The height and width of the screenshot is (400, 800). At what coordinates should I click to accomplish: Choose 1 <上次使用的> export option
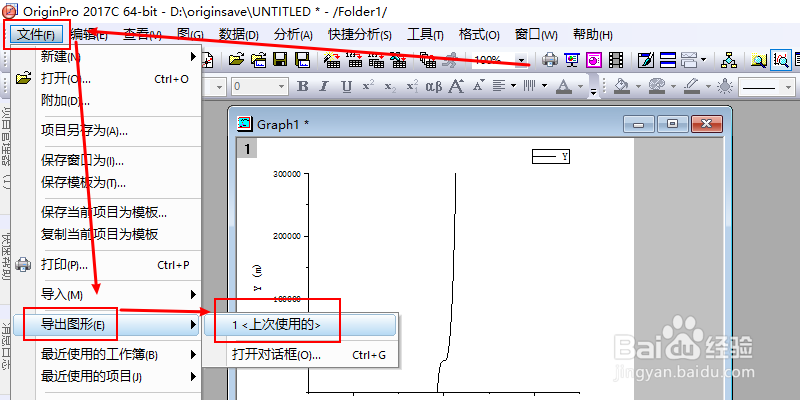pos(300,325)
